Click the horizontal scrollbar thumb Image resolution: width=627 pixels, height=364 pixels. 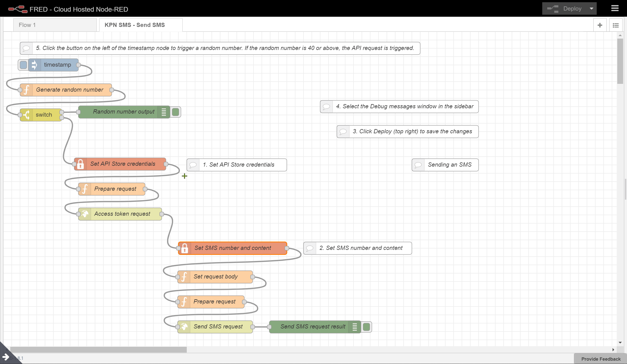pos(98,350)
